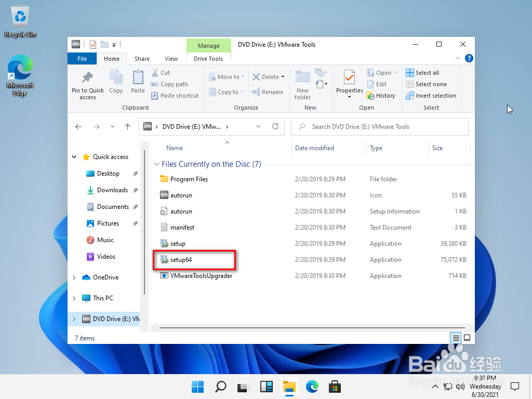Sort by Size column header

click(437, 148)
